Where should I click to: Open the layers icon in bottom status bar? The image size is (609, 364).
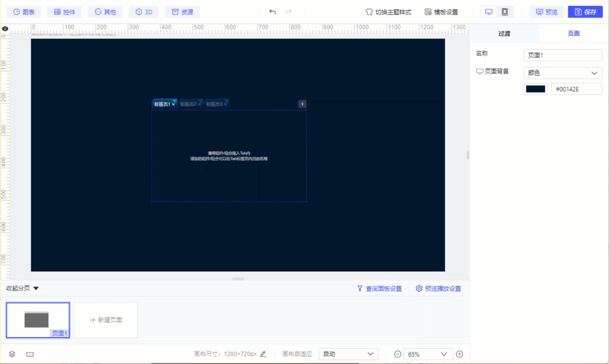pyautogui.click(x=12, y=354)
